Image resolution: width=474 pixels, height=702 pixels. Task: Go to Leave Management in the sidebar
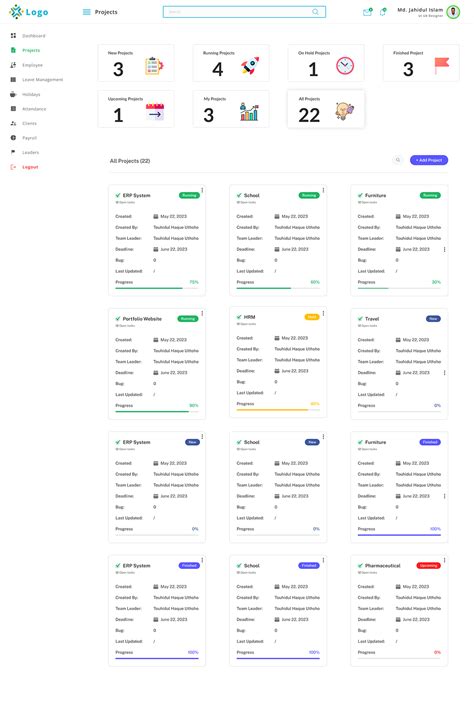point(43,80)
